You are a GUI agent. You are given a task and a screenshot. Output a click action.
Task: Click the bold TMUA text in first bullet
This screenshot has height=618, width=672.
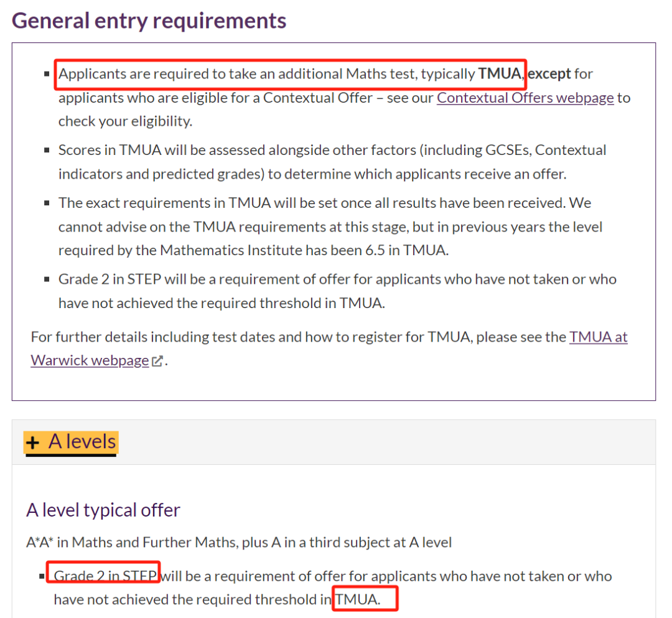pyautogui.click(x=500, y=73)
